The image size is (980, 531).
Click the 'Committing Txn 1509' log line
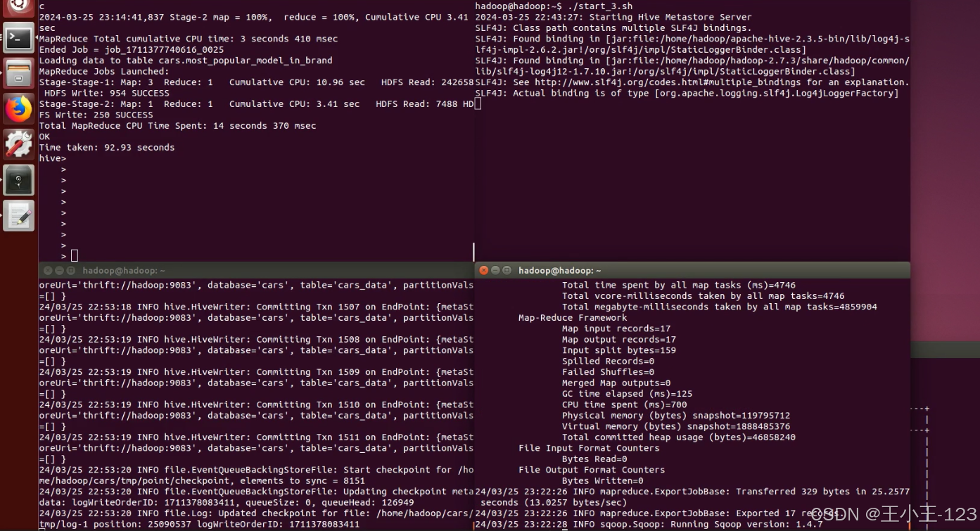[x=256, y=372]
